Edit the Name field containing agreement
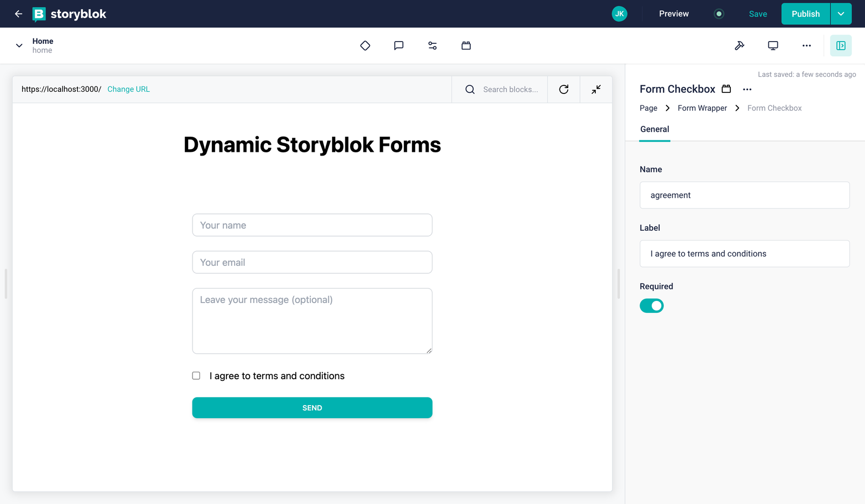 [x=744, y=195]
